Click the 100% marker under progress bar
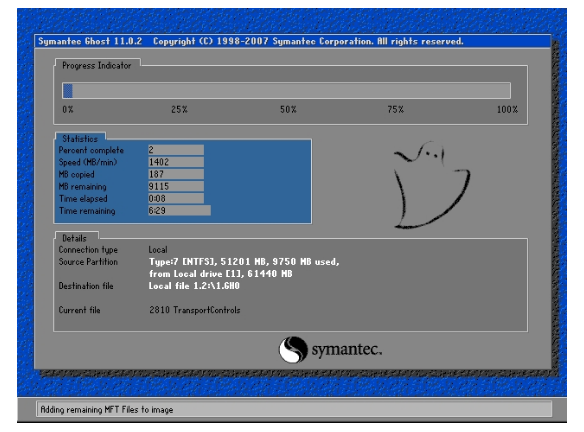Screen dimensions: 584x432 [x=507, y=109]
